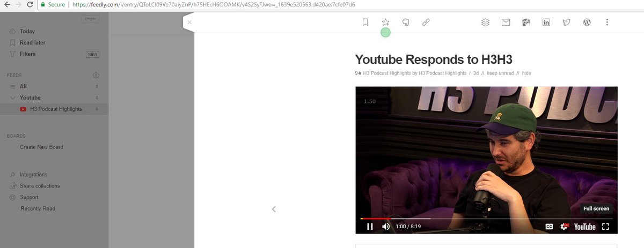Toggle closed captions on the video
The height and width of the screenshot is (248, 644).
click(549, 227)
